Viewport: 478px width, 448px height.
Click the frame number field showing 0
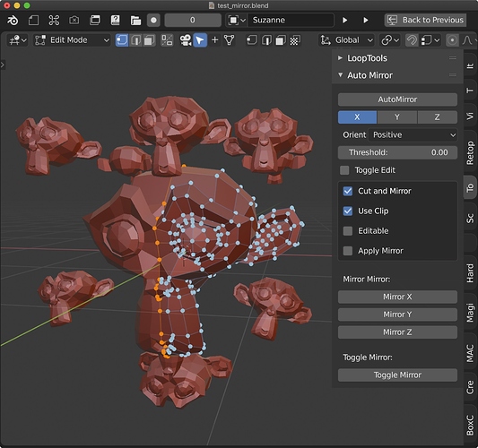pos(193,21)
